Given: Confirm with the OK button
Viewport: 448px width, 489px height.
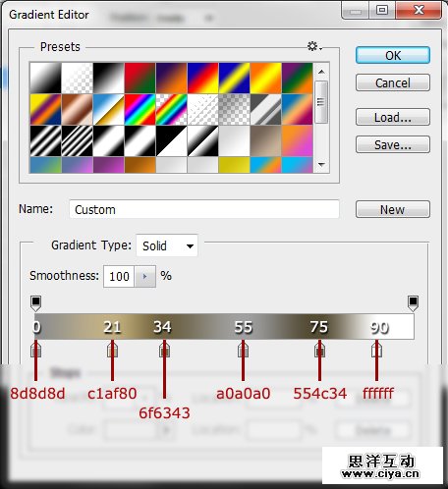Looking at the screenshot, I should click(393, 55).
